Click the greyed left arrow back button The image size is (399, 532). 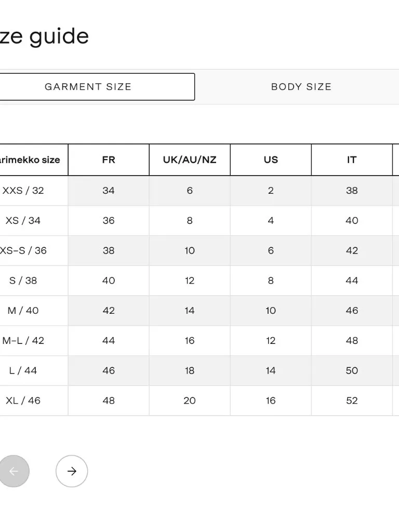tap(14, 471)
